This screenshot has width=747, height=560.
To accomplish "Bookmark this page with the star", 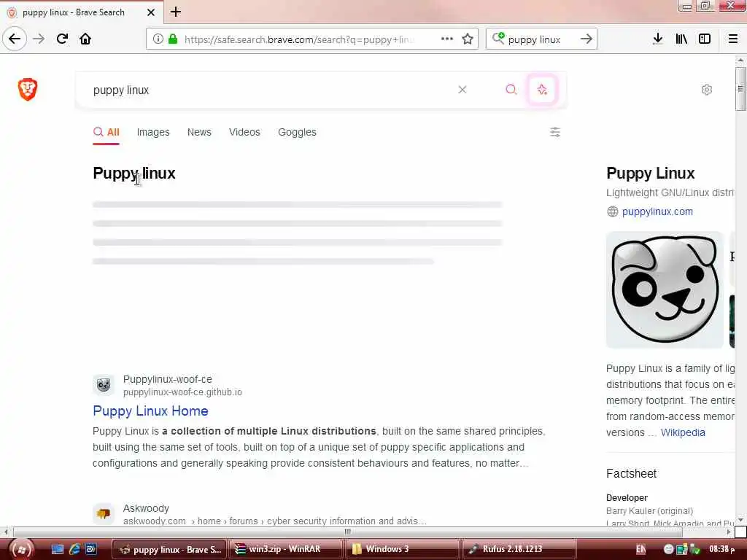I will [x=468, y=39].
